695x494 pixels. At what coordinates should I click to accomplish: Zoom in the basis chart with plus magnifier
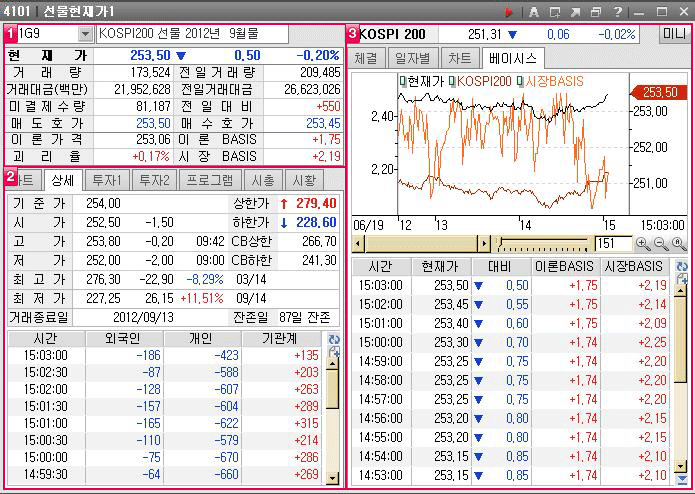point(642,243)
